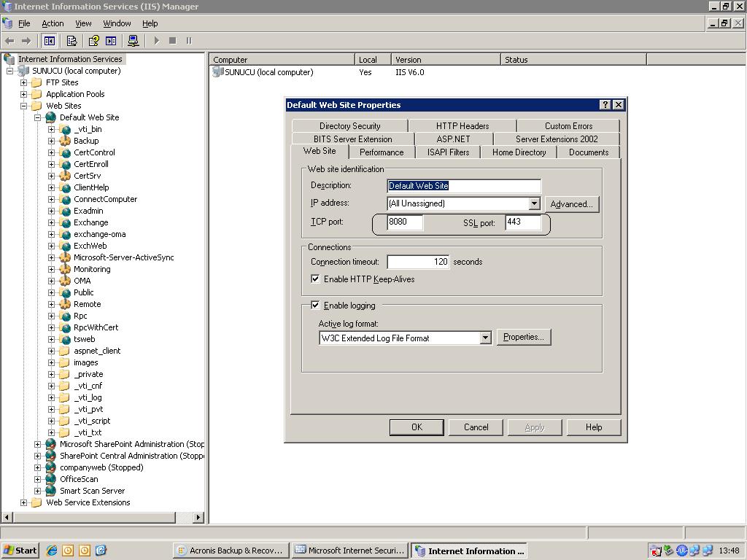Click the SSL port field
Image resolution: width=747 pixels, height=560 pixels.
(523, 222)
